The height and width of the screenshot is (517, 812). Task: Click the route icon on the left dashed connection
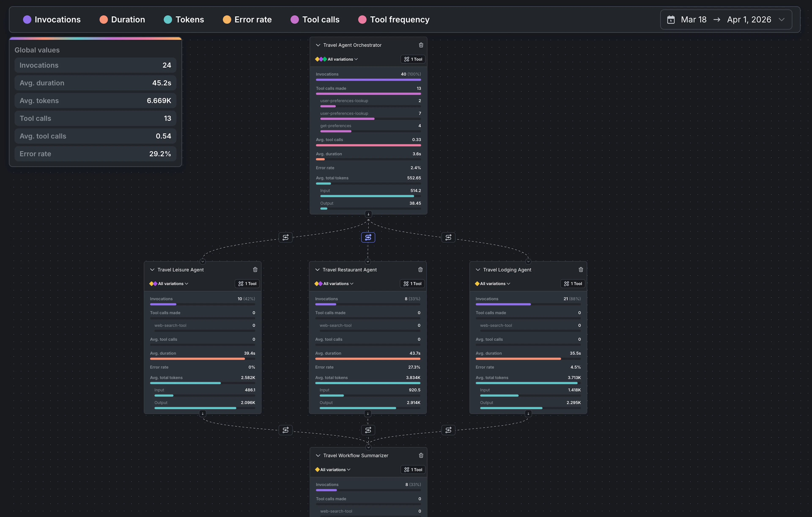click(x=285, y=237)
